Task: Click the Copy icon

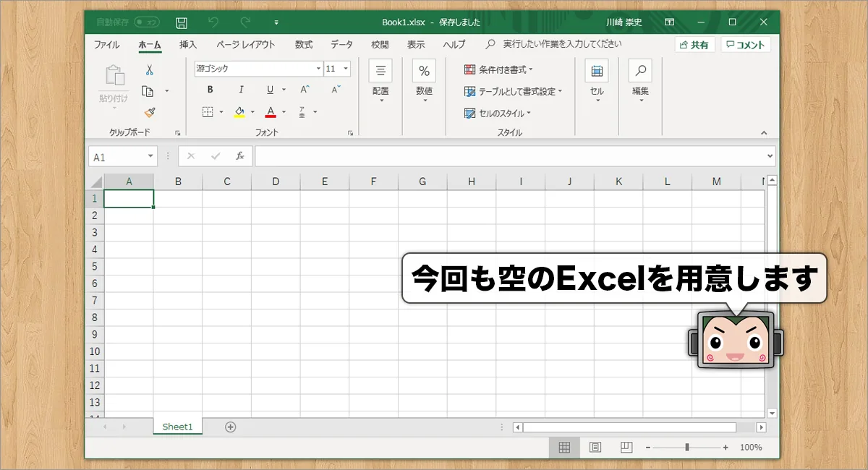Action: pyautogui.click(x=148, y=91)
